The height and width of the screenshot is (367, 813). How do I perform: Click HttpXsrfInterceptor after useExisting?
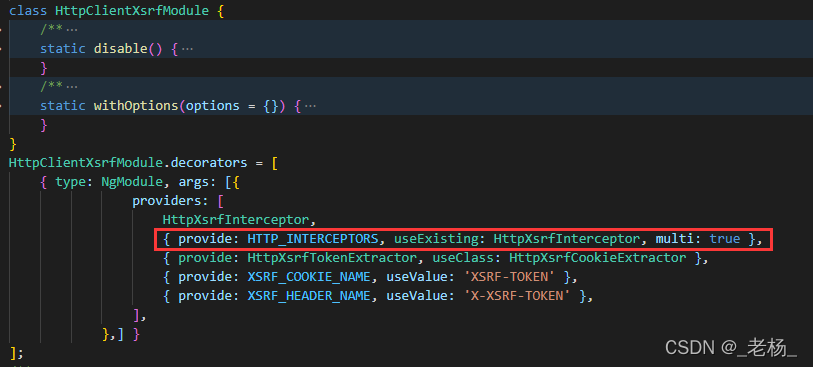coord(566,239)
